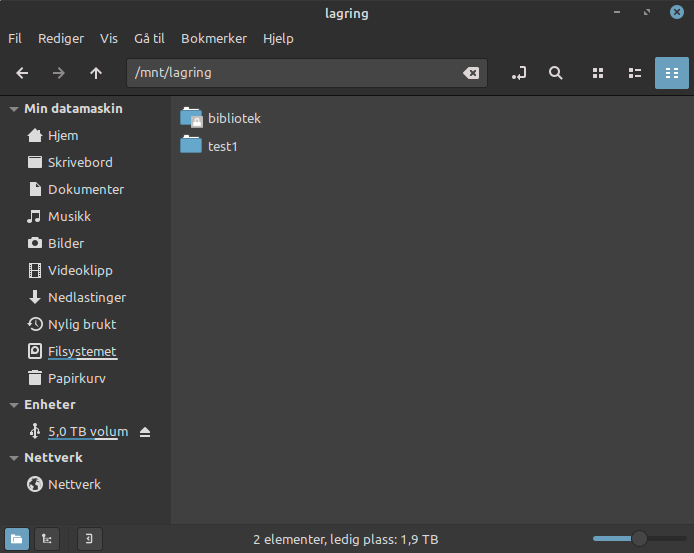Show places in the sidebar
The height and width of the screenshot is (553, 694).
tap(17, 539)
